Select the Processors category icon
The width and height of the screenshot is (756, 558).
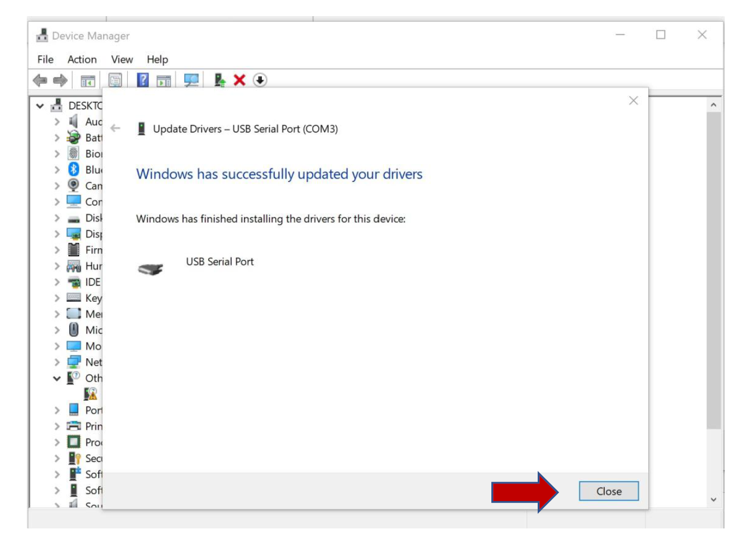click(x=74, y=442)
